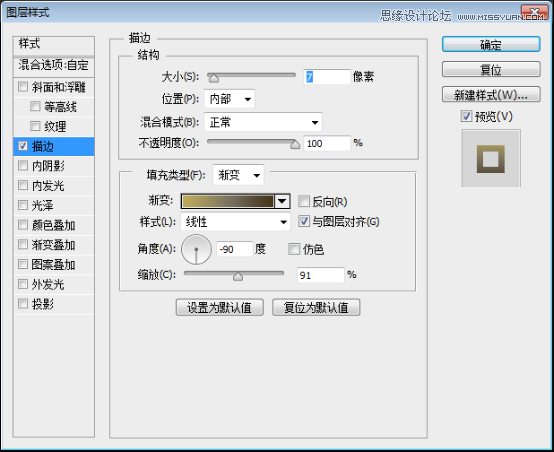The height and width of the screenshot is (452, 554).
Task: Open the 样式(L) gradient style dropdown
Action: pos(235,222)
